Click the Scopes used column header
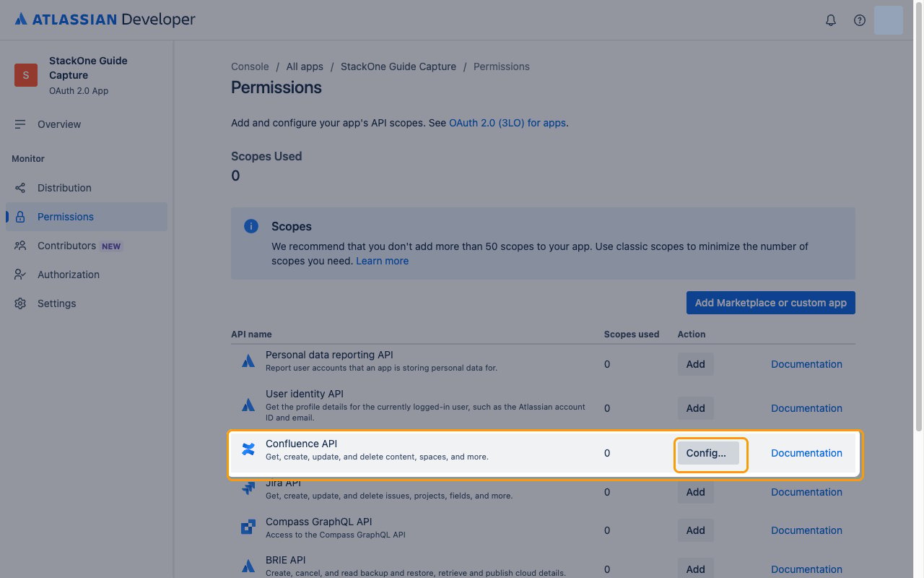Viewport: 924px width, 578px height. click(x=632, y=334)
